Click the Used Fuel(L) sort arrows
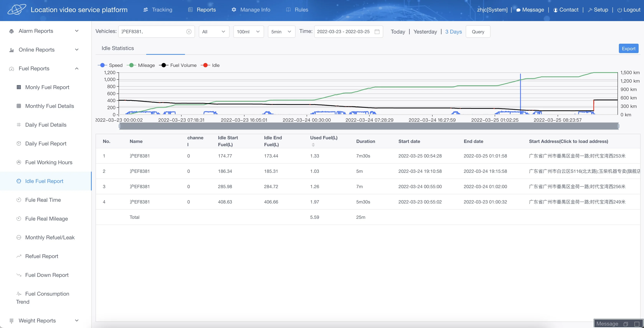 (313, 145)
